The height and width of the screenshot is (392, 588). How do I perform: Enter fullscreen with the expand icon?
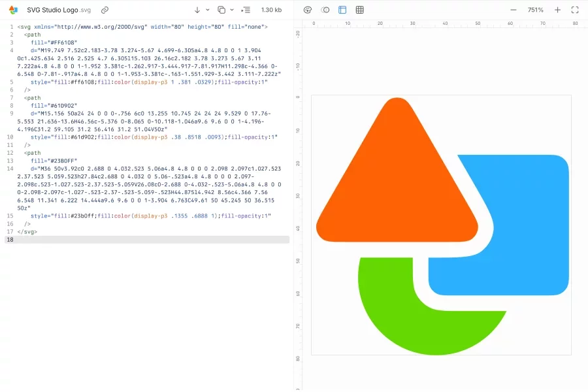point(576,10)
